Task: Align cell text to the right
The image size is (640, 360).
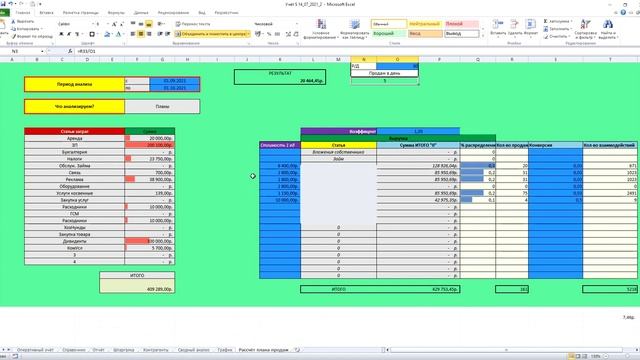Action: pos(149,34)
